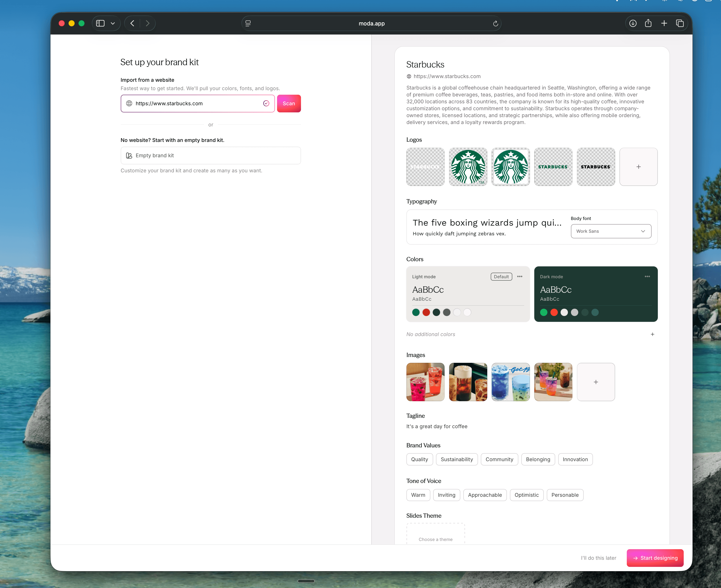Image resolution: width=721 pixels, height=588 pixels.
Task: Select the black STARBUCKS wordmark logo
Action: [596, 167]
